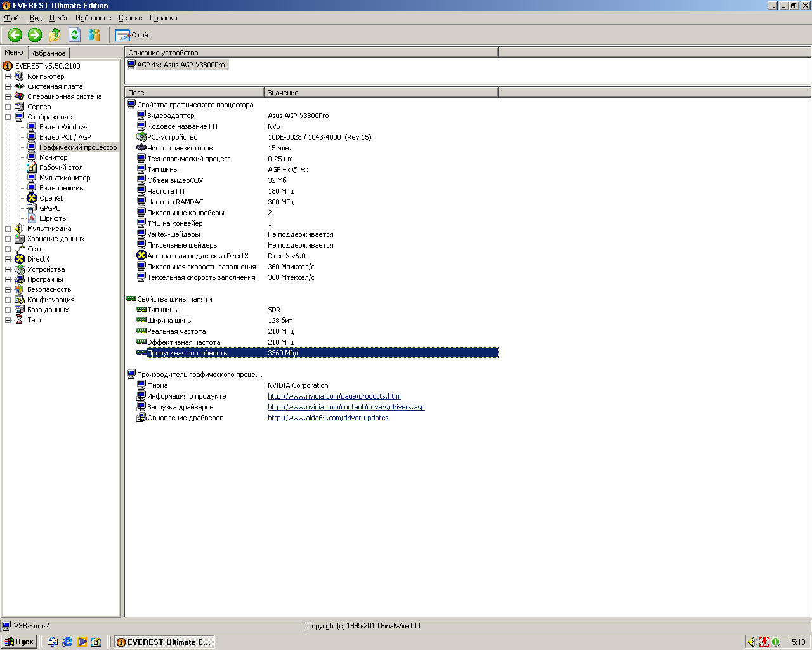Expand the Компьютер tree node
This screenshot has width=812, height=650.
[8, 76]
